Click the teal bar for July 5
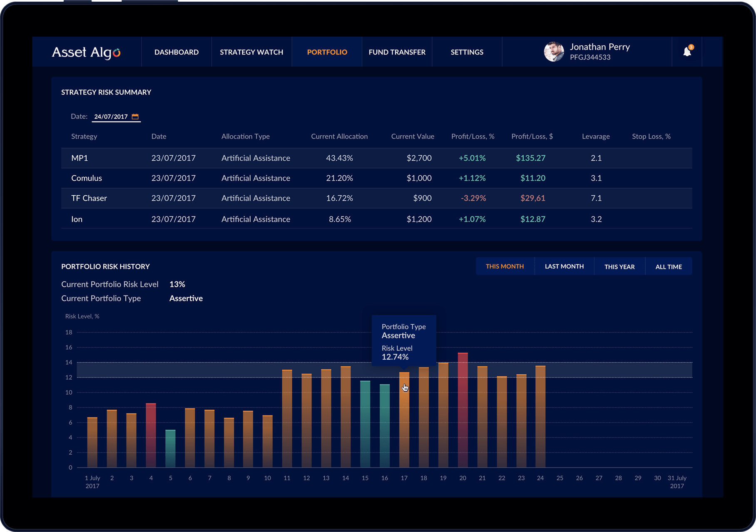The image size is (756, 532). coord(170,448)
